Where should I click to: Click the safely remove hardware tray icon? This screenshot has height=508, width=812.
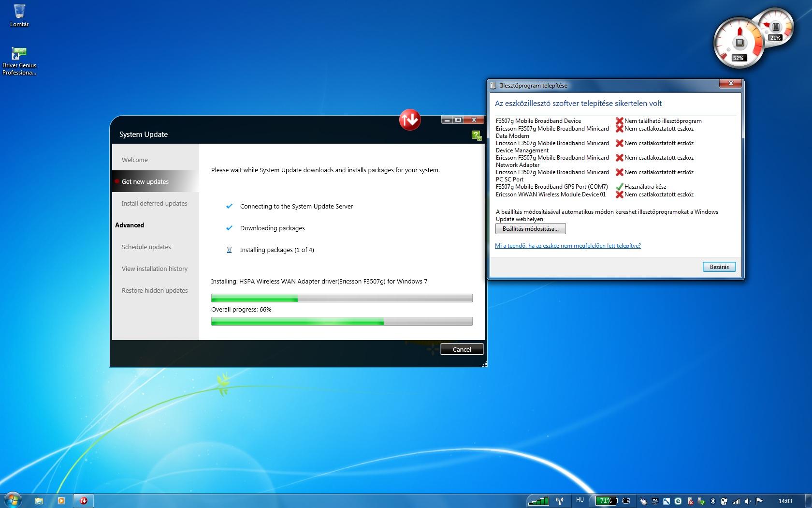[x=701, y=501]
